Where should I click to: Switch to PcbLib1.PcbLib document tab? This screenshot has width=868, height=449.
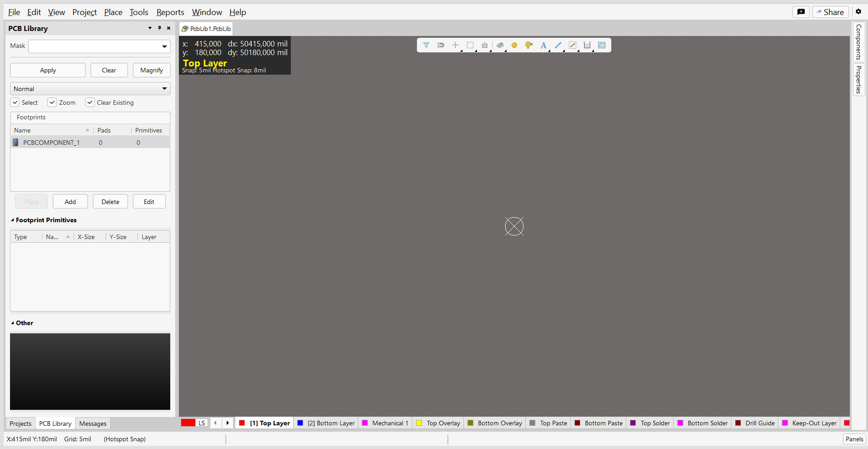(206, 29)
